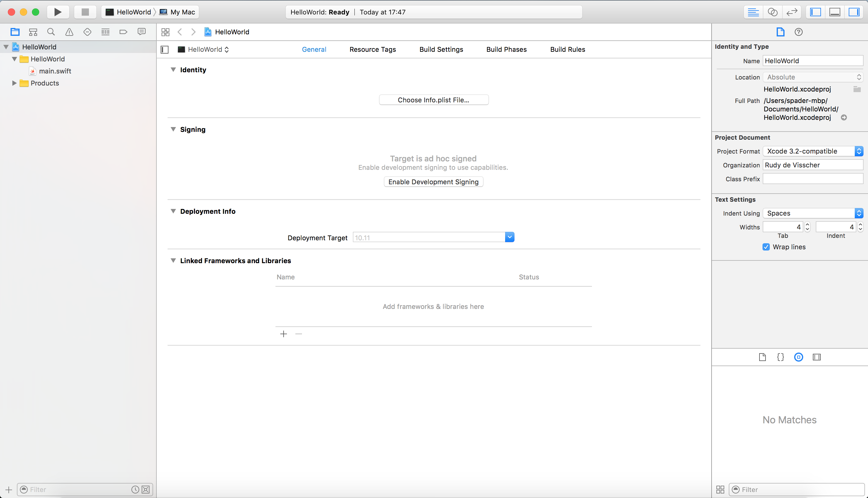Image resolution: width=868 pixels, height=498 pixels.
Task: Click the Run (play) button
Action: coord(58,12)
